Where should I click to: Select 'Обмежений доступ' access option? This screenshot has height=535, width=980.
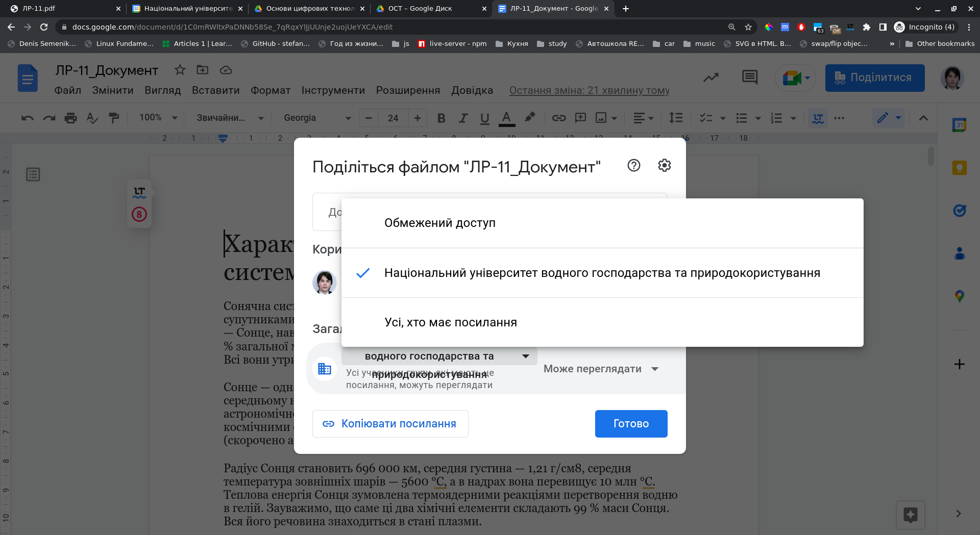[x=439, y=223]
